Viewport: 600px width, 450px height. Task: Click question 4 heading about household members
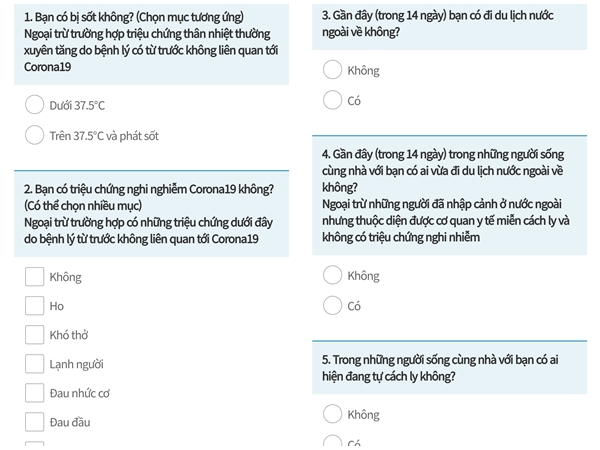[x=450, y=196]
